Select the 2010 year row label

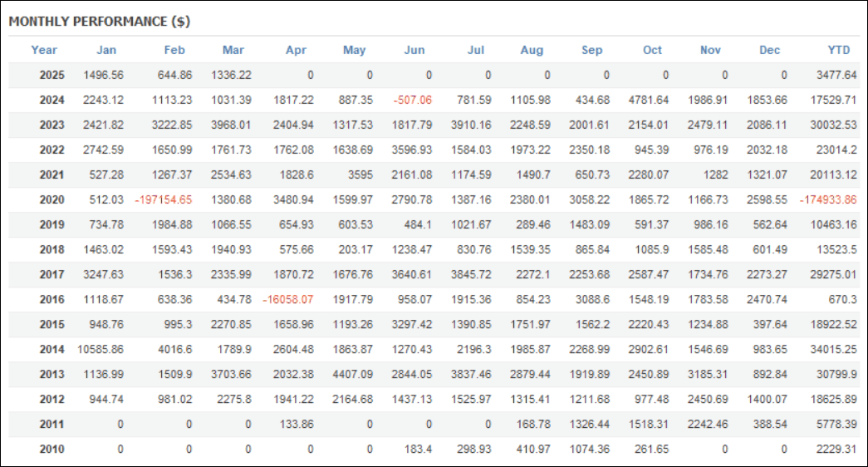coord(52,449)
